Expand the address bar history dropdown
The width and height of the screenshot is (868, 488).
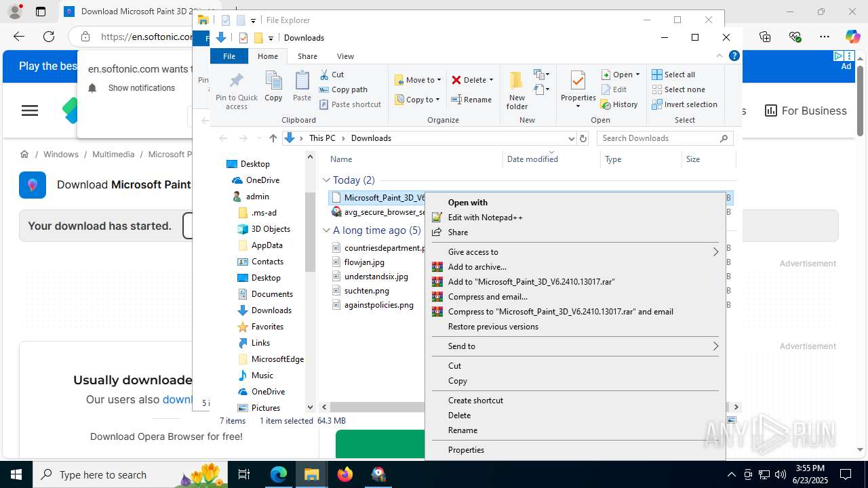point(571,138)
